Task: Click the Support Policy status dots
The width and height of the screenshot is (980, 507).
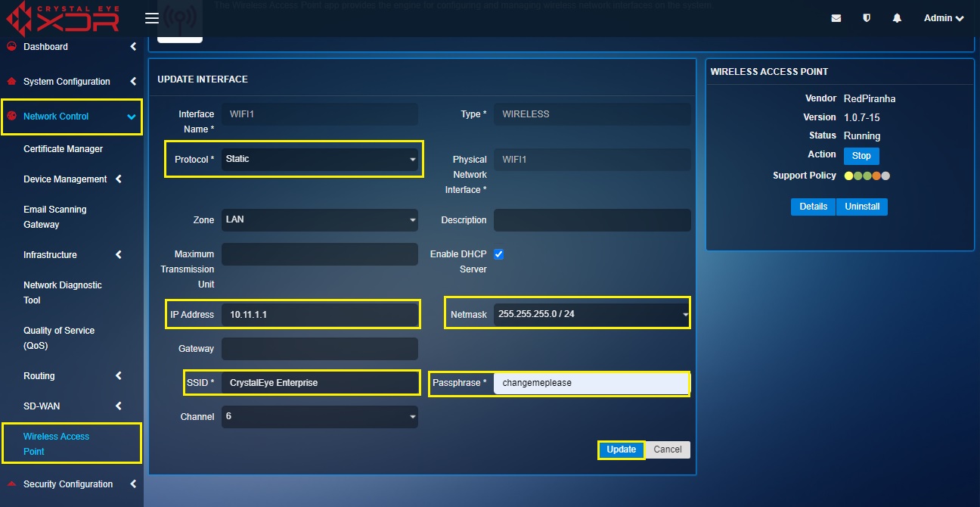Action: (x=867, y=176)
